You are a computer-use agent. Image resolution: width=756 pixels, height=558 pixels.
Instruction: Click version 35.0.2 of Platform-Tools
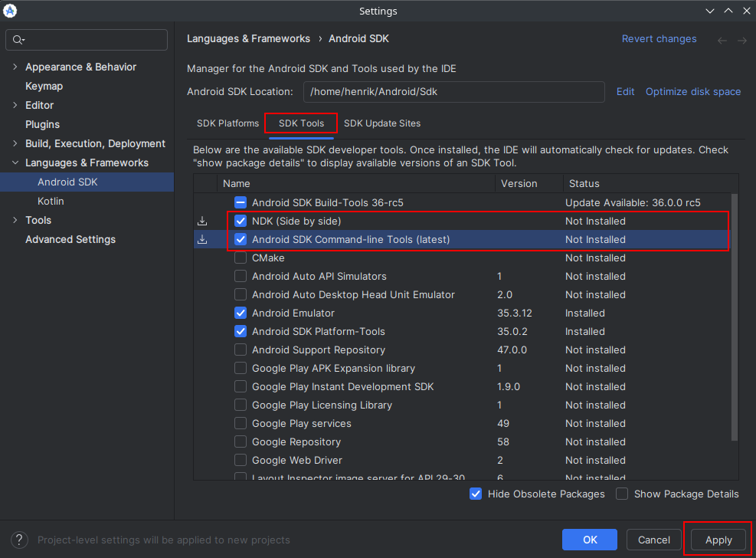click(512, 331)
